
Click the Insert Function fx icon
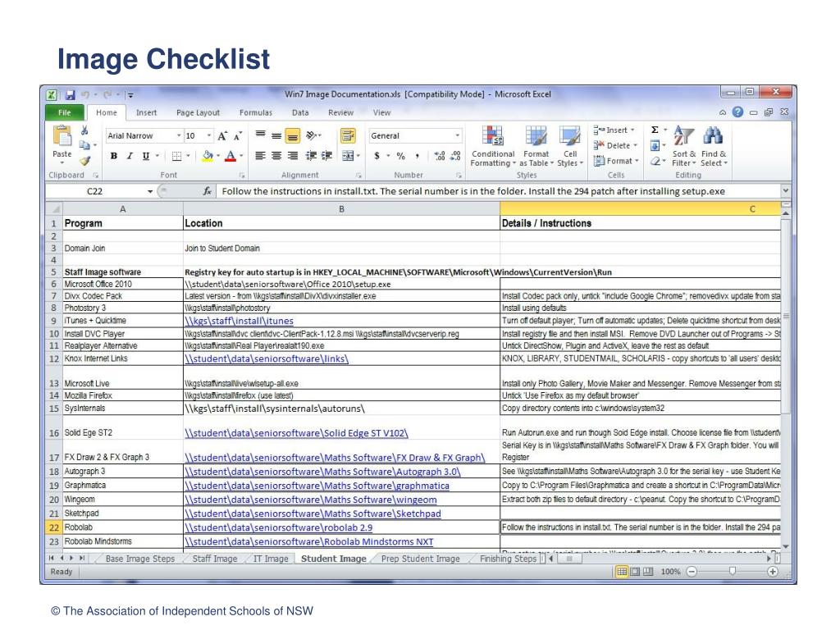click(207, 191)
